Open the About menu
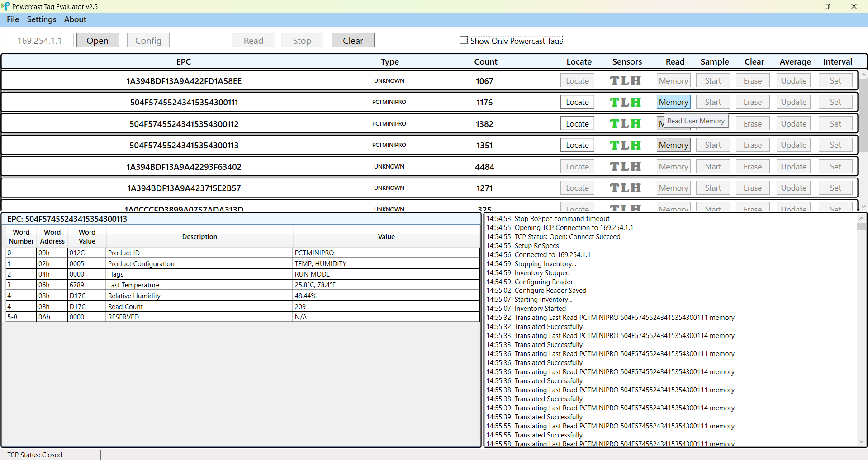This screenshot has height=460, width=868. (x=75, y=19)
